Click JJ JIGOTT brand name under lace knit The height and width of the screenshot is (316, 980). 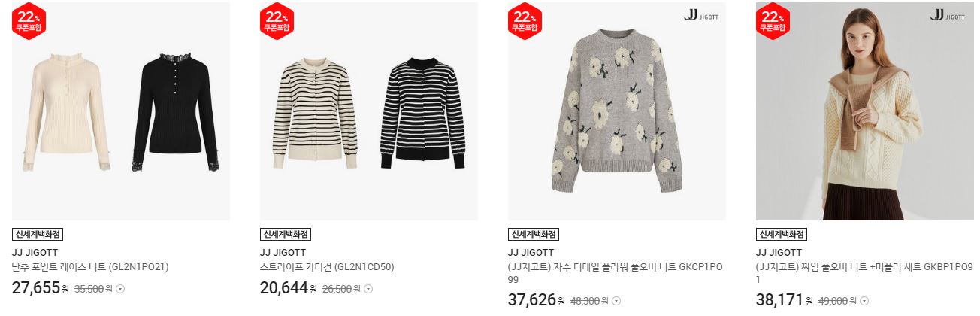(35, 253)
